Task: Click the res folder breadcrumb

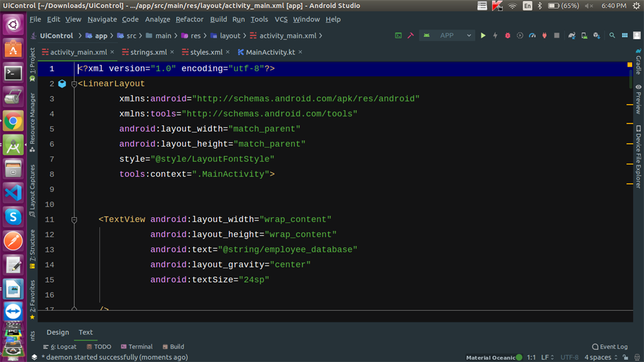Action: (191, 36)
